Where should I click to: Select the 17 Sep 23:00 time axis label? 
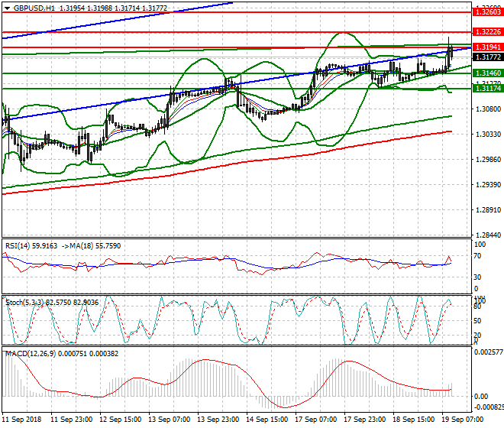coord(364,420)
